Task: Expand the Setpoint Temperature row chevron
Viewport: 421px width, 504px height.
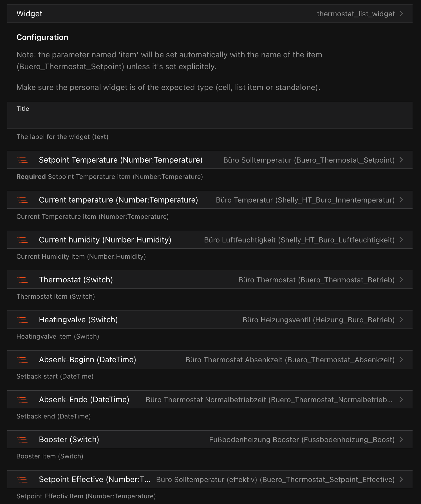Action: tap(401, 160)
